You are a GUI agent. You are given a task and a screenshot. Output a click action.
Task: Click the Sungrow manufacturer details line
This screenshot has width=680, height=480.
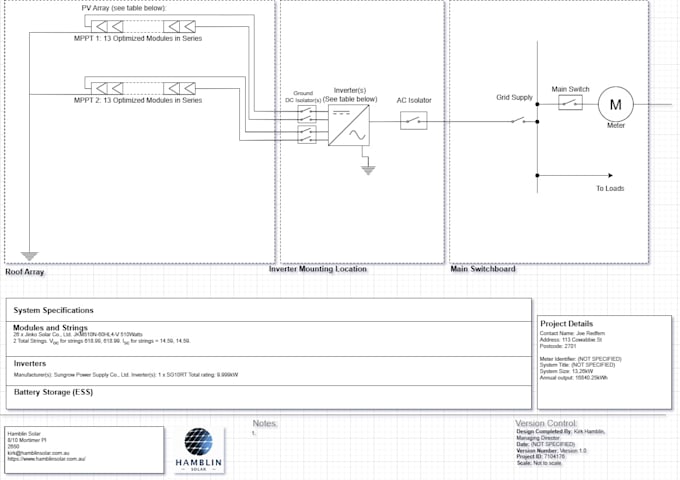(126, 375)
